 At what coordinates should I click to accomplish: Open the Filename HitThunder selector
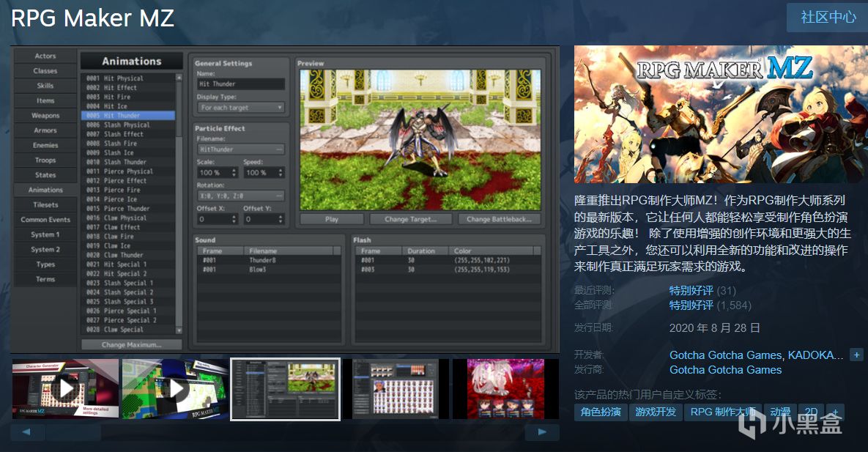[241, 149]
